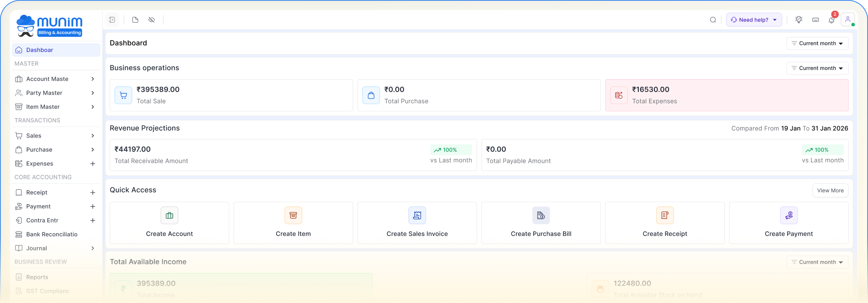This screenshot has width=868, height=303.
Task: Click the View More button in Quick Access
Action: (830, 191)
